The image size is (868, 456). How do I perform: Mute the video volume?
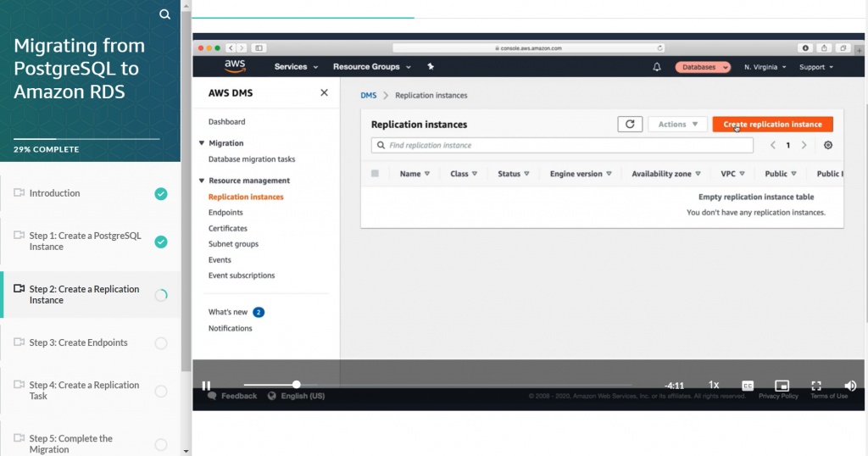click(x=850, y=385)
